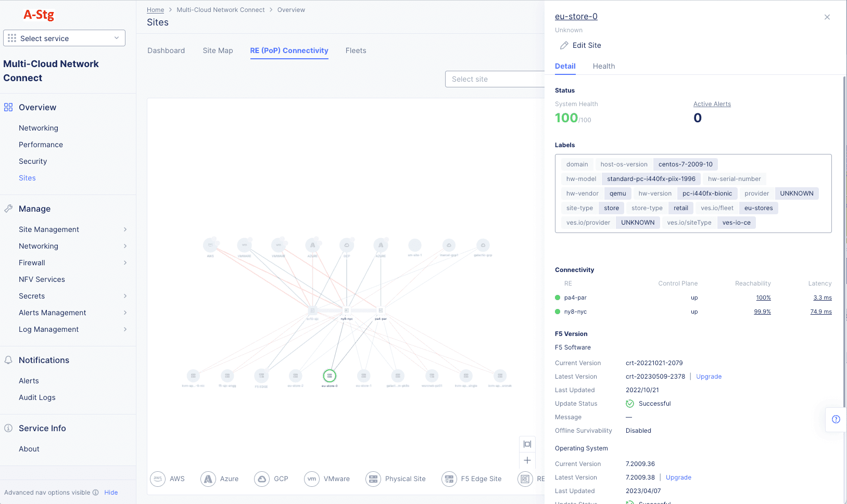Toggle the VMware legend filter

point(312,479)
